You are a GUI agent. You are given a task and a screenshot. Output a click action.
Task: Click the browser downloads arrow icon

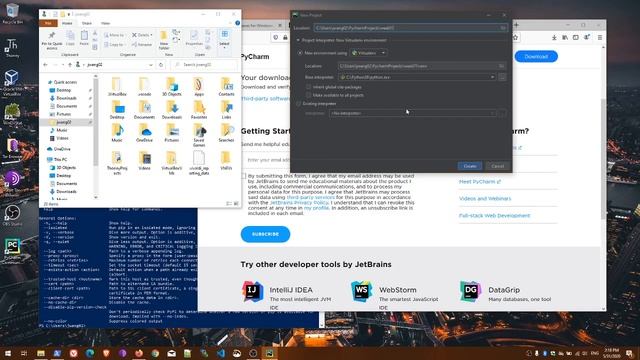(554, 38)
